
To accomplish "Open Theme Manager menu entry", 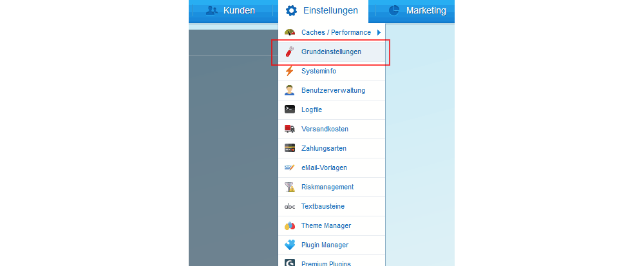I will click(x=332, y=225).
